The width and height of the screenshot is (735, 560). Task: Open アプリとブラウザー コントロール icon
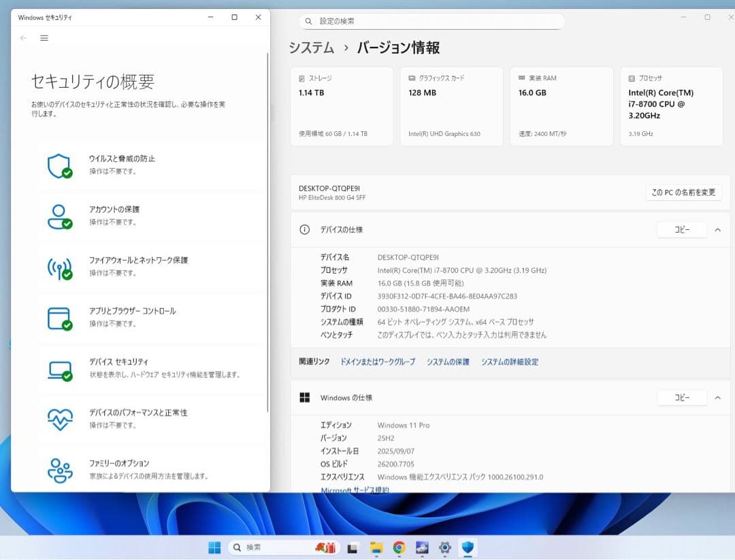[x=60, y=316]
